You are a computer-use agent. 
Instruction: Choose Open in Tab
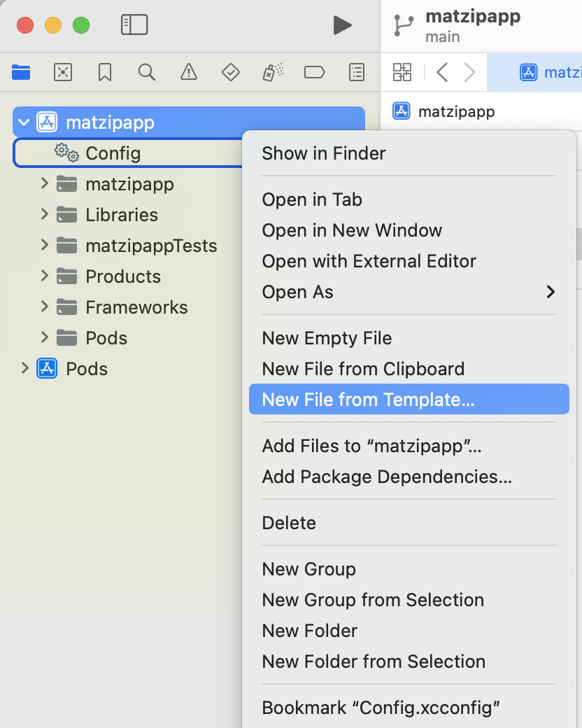pyautogui.click(x=409, y=199)
